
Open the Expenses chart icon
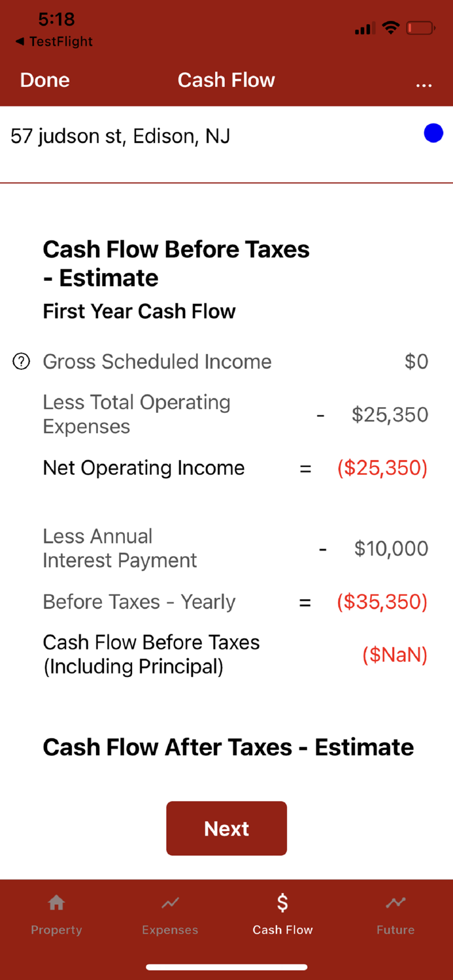(169, 902)
